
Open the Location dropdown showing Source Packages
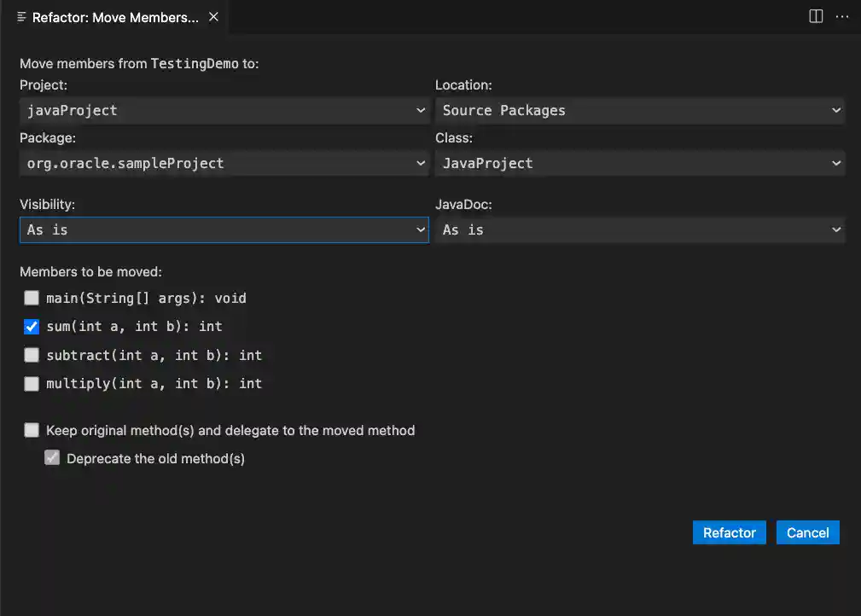click(640, 110)
